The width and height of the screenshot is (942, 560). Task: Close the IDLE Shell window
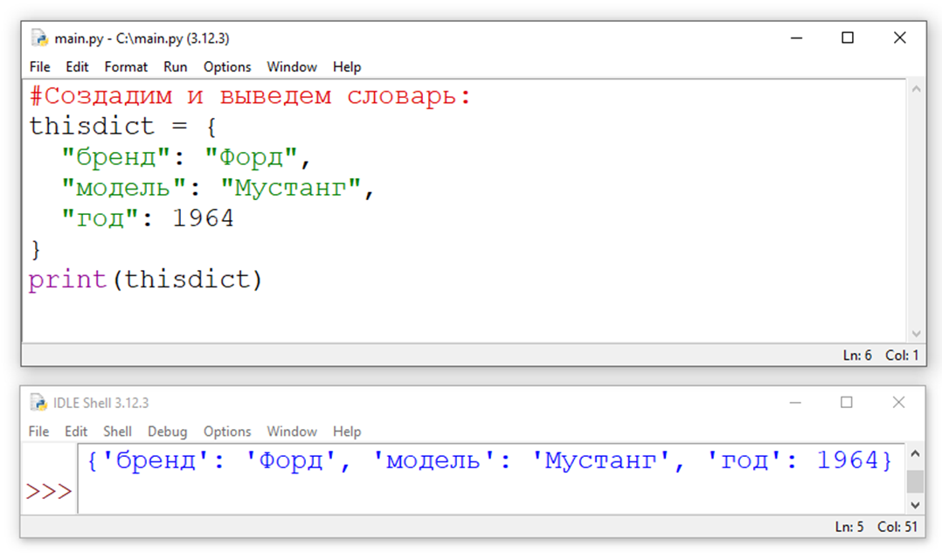click(898, 403)
